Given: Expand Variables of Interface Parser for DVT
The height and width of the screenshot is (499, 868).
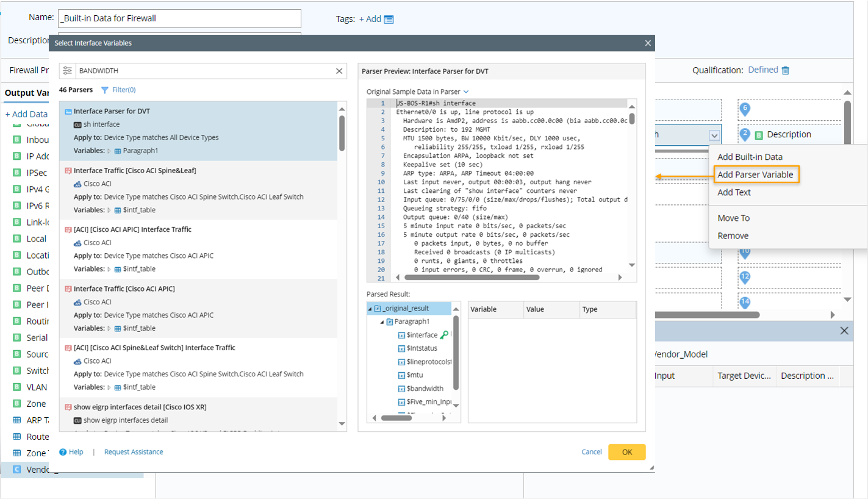Looking at the screenshot, I should pyautogui.click(x=109, y=151).
